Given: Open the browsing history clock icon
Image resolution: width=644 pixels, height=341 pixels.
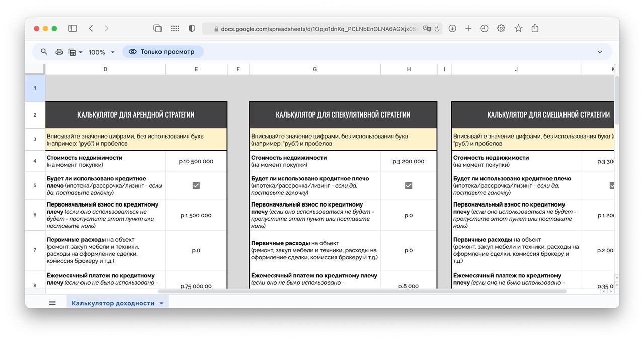Looking at the screenshot, I should click(x=485, y=29).
